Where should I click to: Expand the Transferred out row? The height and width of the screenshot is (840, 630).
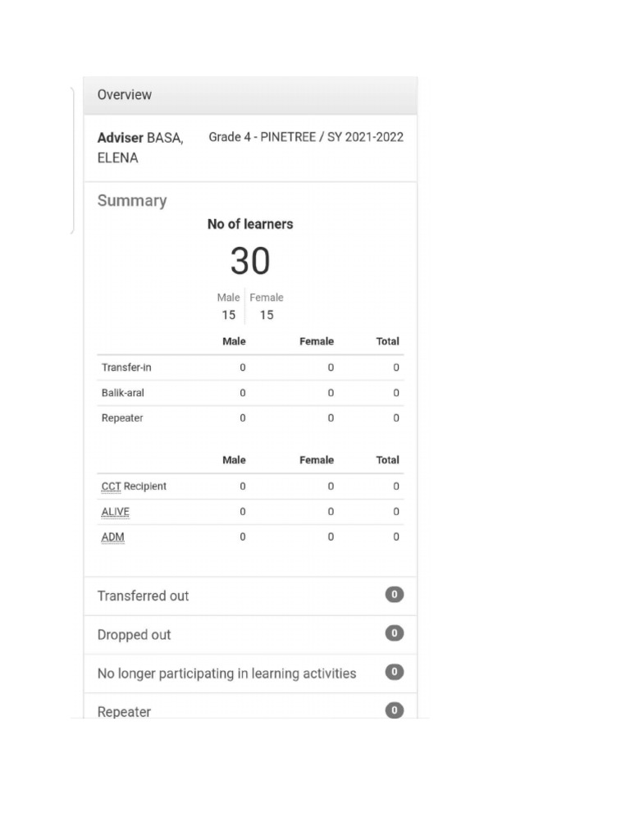[x=144, y=596]
